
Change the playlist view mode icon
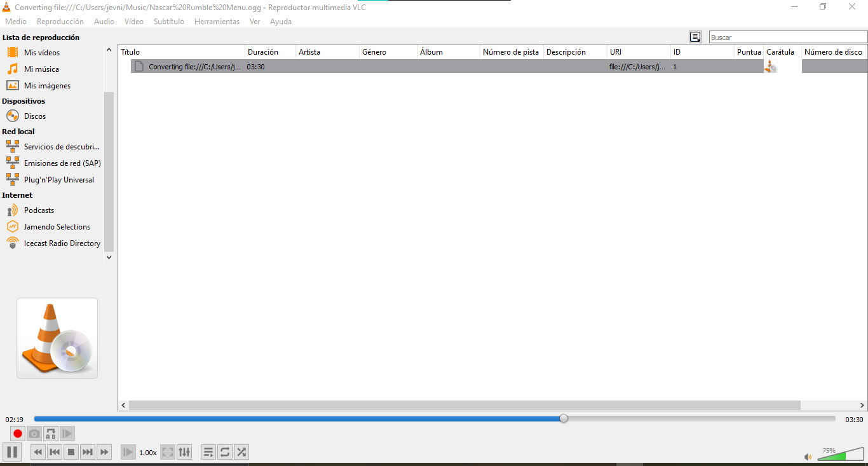click(696, 37)
